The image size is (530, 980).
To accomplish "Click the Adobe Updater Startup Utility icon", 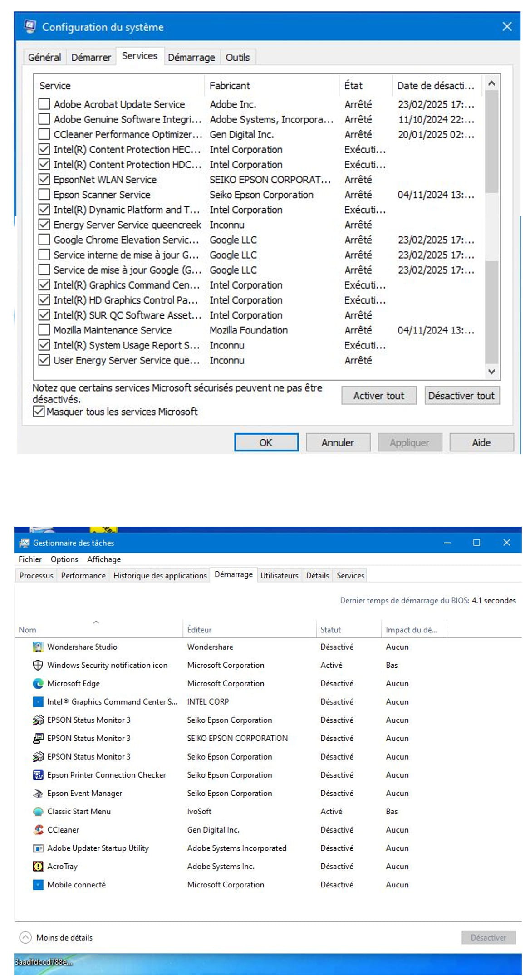I will tap(38, 848).
